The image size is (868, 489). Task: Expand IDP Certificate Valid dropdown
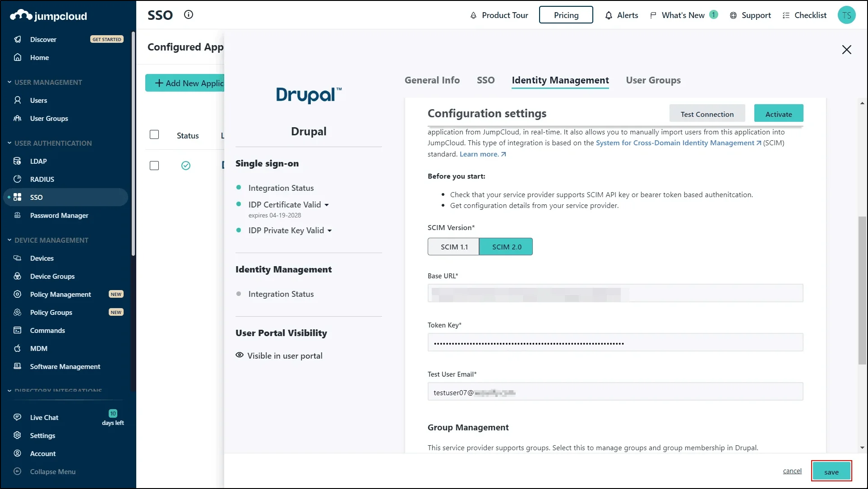click(327, 205)
